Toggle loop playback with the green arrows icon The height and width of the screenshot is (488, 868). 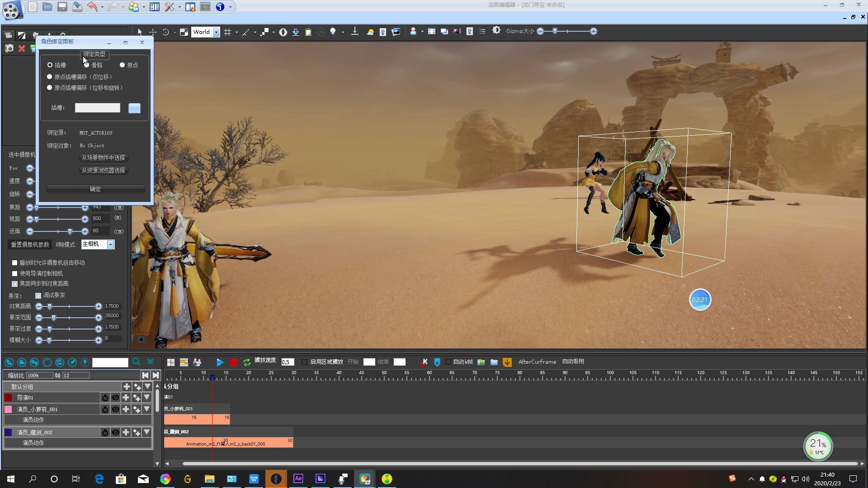[247, 362]
